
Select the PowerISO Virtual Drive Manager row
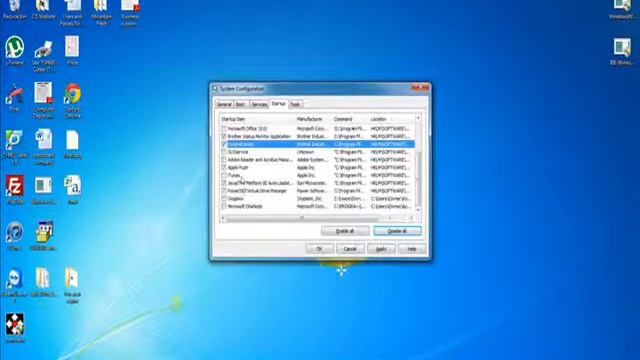tap(318, 191)
